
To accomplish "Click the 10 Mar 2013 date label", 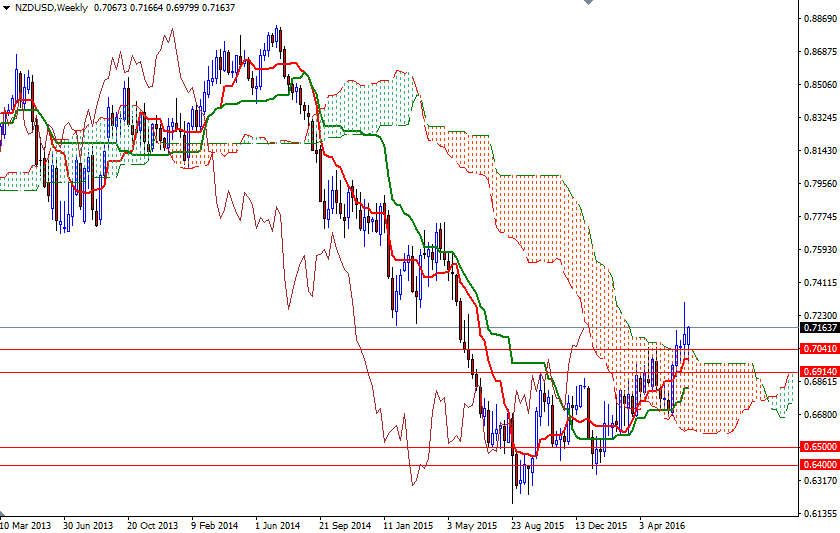I will [x=25, y=524].
